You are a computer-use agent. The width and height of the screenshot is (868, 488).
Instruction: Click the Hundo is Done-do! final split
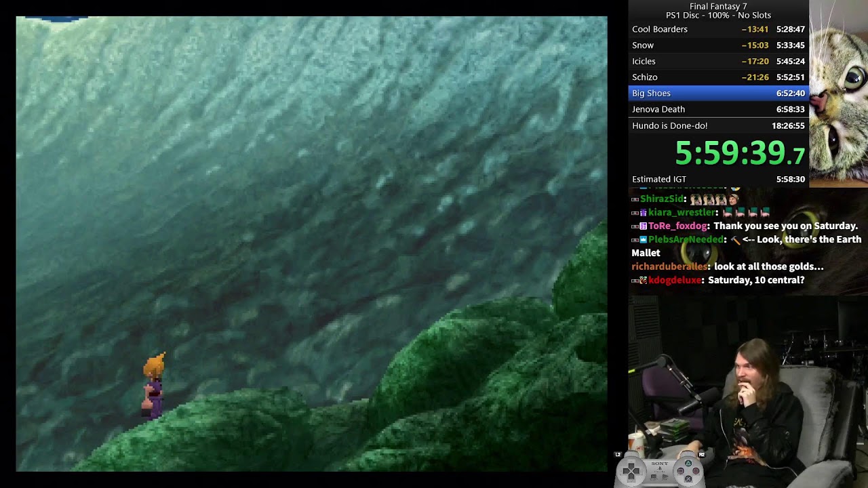pos(718,125)
